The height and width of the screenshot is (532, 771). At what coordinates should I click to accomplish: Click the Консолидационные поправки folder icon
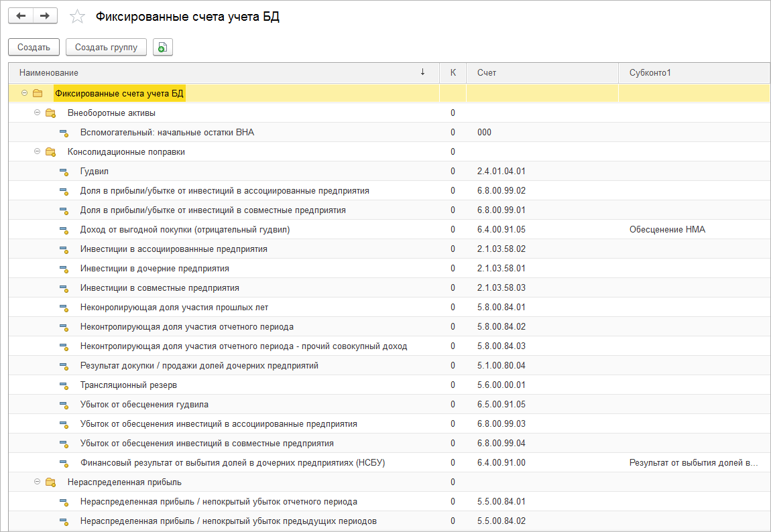(50, 152)
